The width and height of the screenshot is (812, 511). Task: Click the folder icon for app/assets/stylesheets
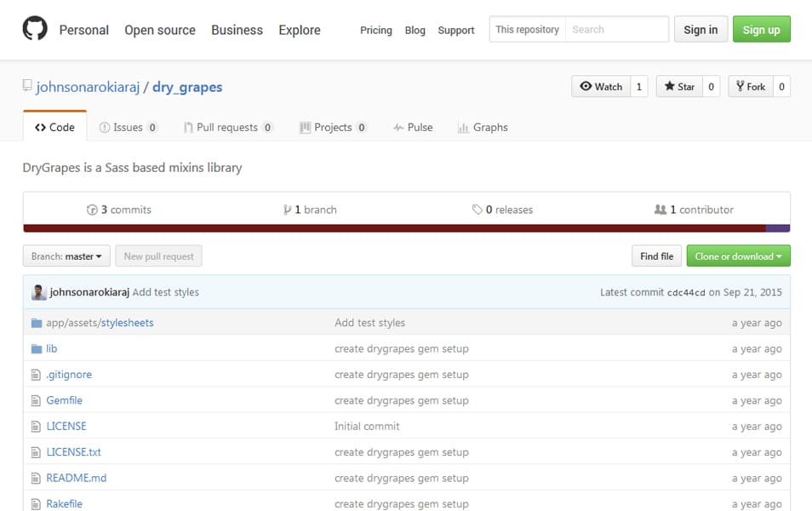tap(37, 323)
